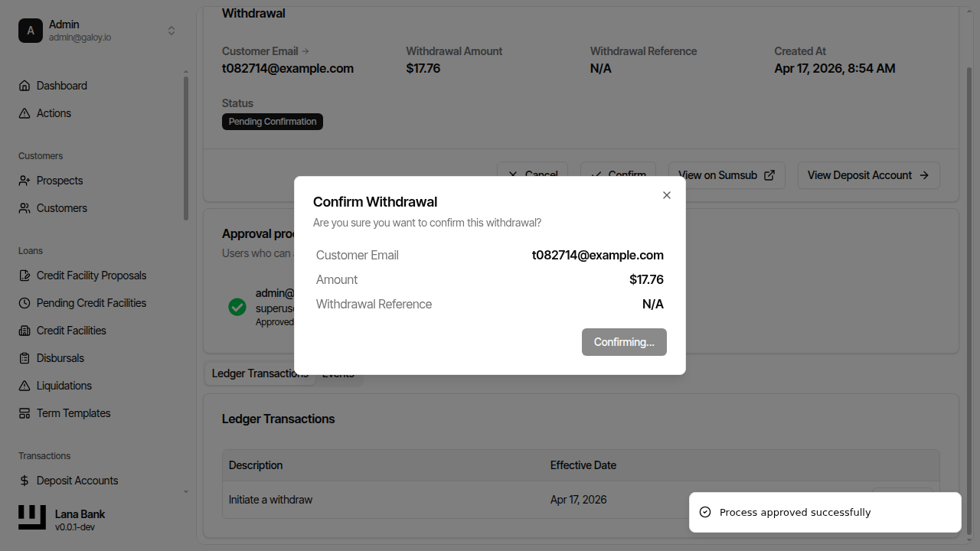Click the Term Templates layout icon
The width and height of the screenshot is (980, 551).
[x=24, y=413]
